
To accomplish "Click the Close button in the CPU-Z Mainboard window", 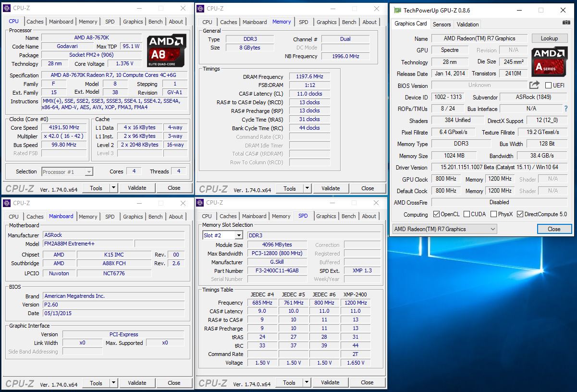I will coord(174,383).
